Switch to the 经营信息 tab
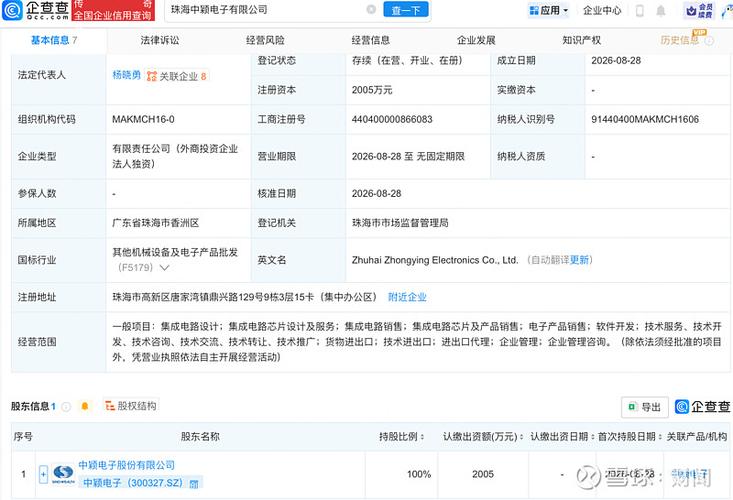 click(x=370, y=40)
